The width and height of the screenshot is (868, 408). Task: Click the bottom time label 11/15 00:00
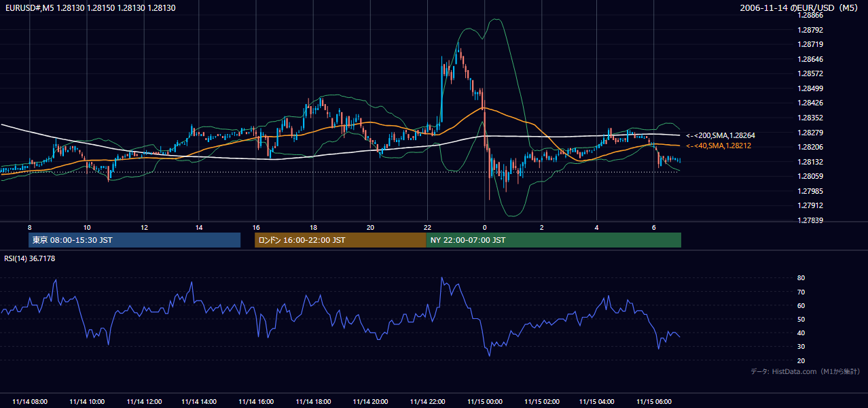point(484,402)
